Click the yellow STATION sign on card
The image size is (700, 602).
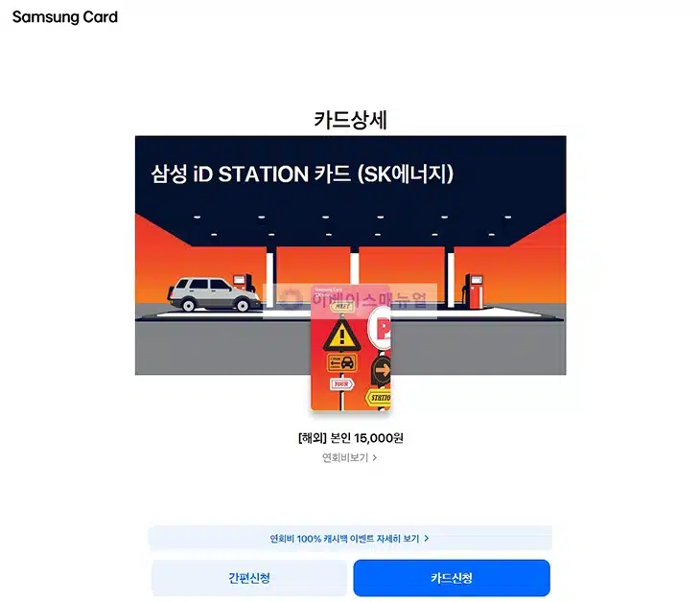[x=379, y=397]
